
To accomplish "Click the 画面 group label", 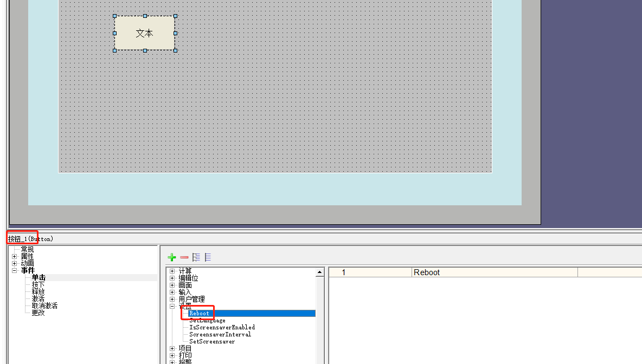I will (185, 285).
